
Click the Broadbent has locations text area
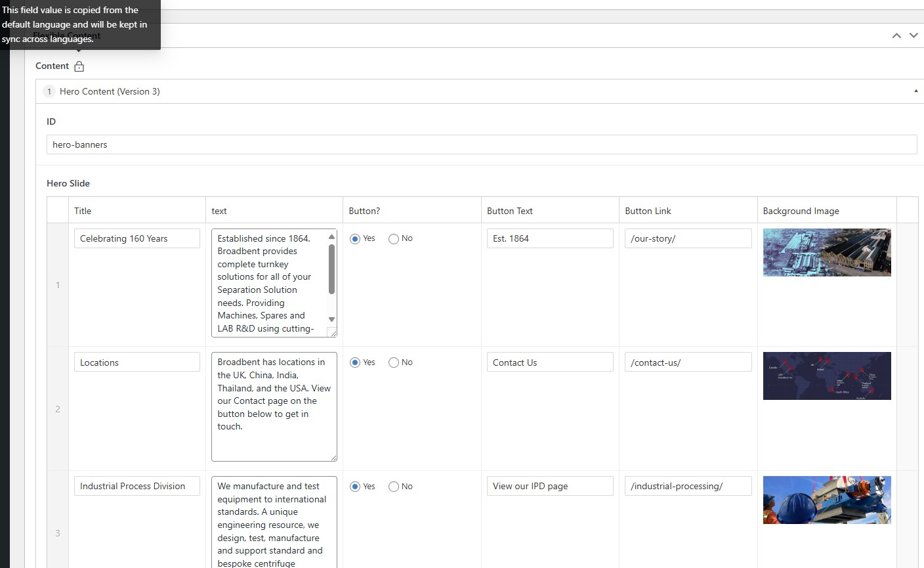274,407
